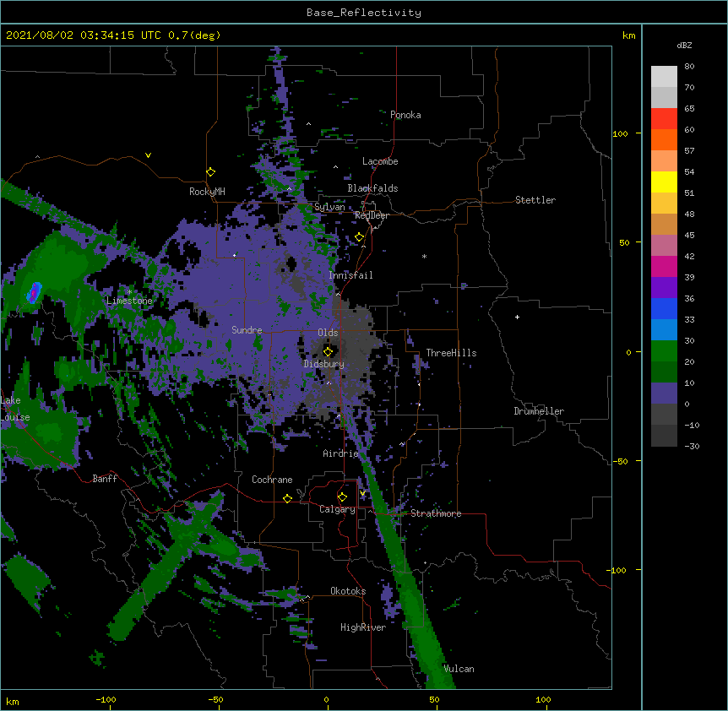Click the HighRiver town label
This screenshot has width=728, height=711.
pos(363,627)
